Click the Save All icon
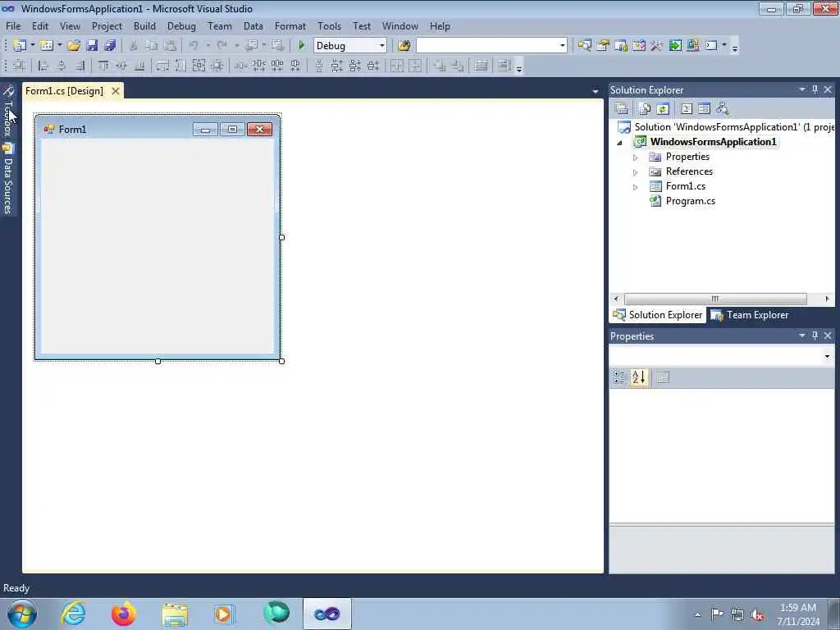840x630 pixels. 110,46
